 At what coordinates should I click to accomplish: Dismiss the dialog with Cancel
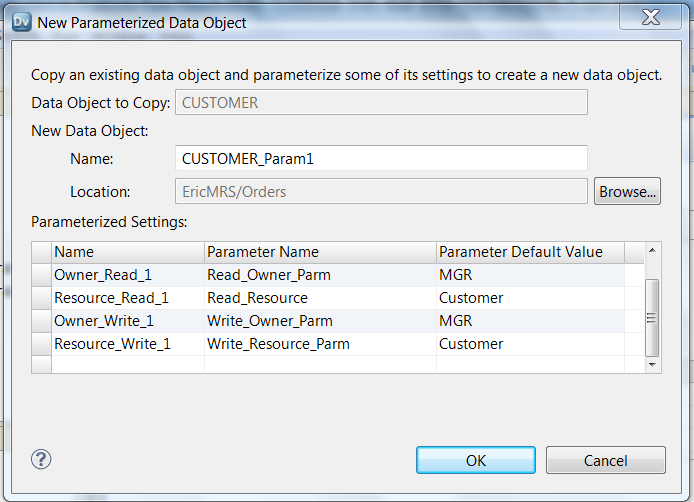point(605,460)
